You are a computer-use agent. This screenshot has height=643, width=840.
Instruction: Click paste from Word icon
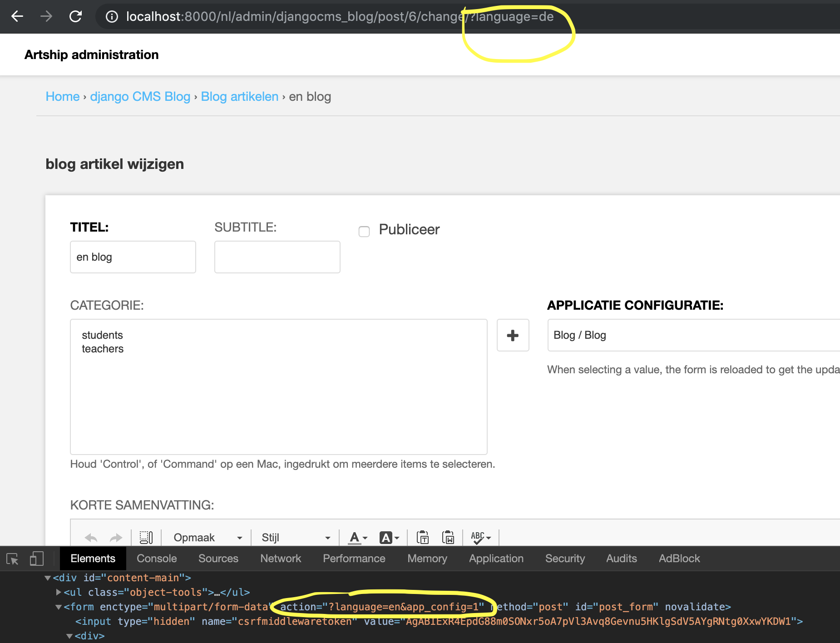click(448, 538)
